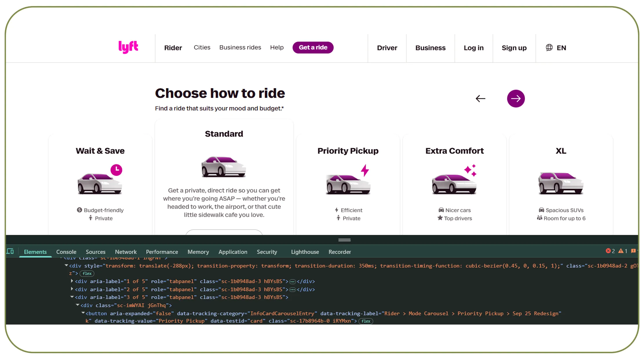The height and width of the screenshot is (359, 644).
Task: Click the star icon beside Top drivers
Action: 440,218
